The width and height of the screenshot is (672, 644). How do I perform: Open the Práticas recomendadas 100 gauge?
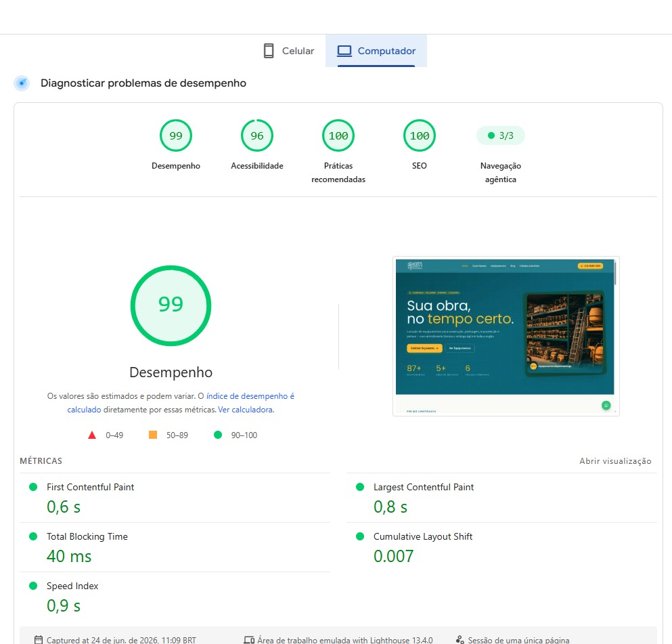click(x=338, y=135)
